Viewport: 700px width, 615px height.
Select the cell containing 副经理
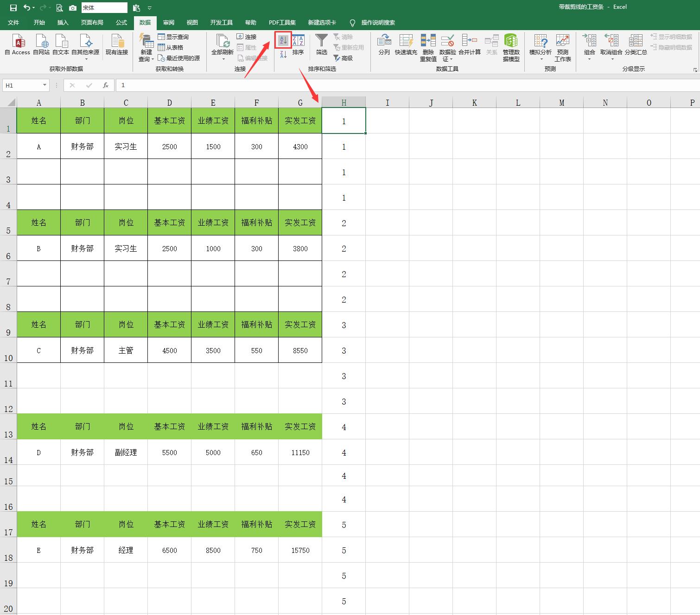126,452
